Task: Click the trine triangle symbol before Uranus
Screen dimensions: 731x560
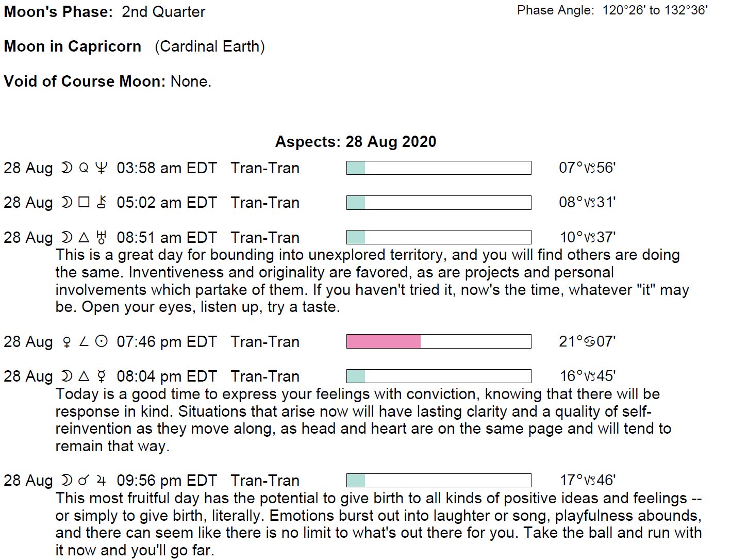Action: coord(84,237)
